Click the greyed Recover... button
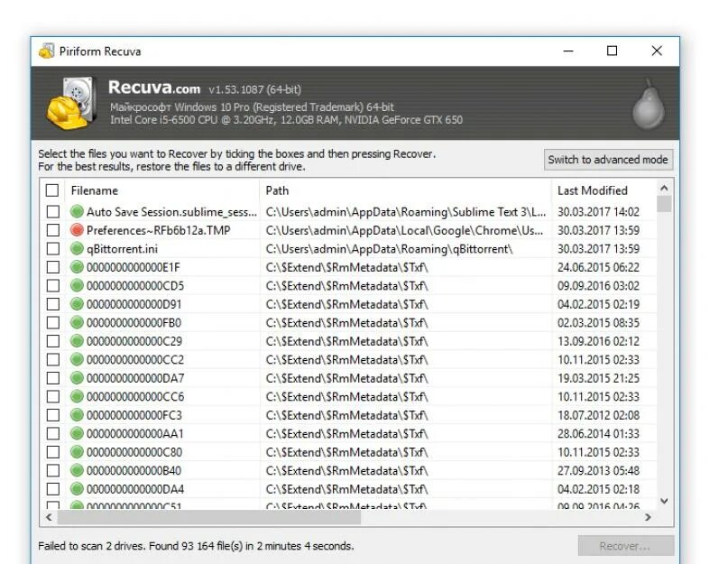728x564 pixels. point(625,546)
